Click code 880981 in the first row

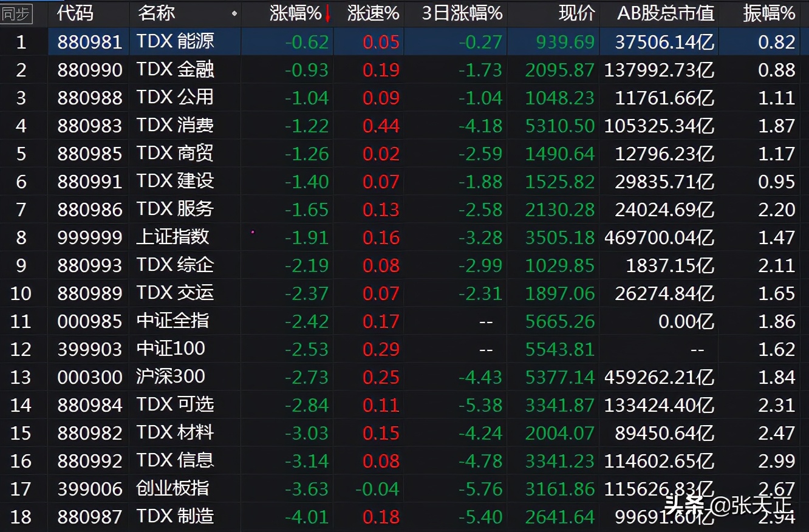point(90,42)
